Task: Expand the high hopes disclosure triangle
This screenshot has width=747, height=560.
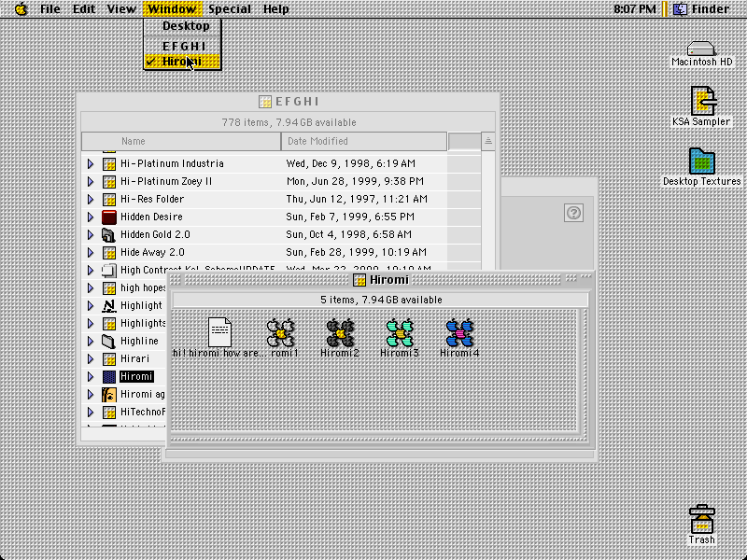Action: click(91, 288)
